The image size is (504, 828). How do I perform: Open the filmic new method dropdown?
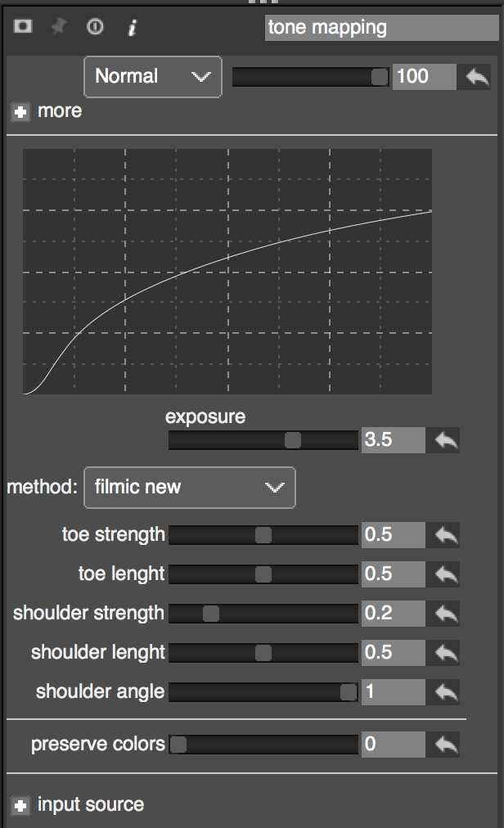[189, 488]
